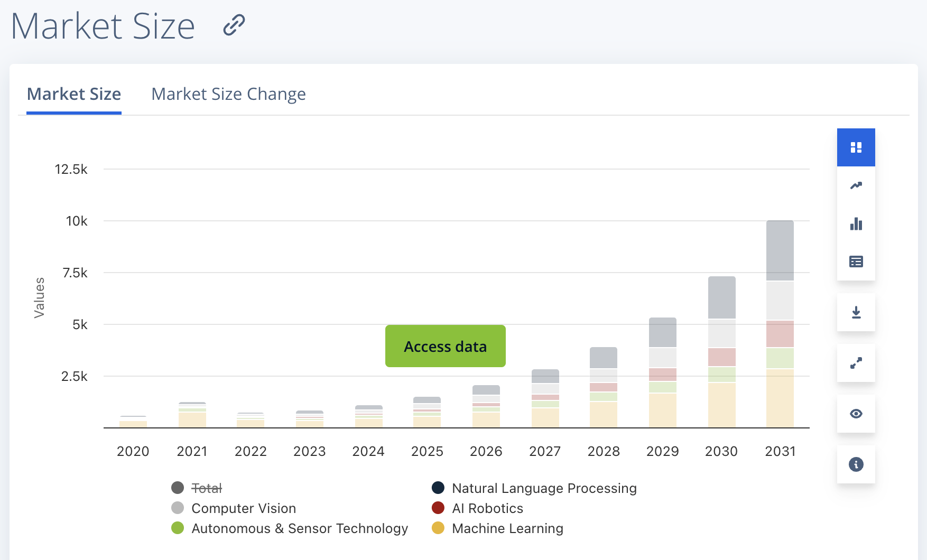This screenshot has width=927, height=560.
Task: Click the green Access data button
Action: click(445, 346)
